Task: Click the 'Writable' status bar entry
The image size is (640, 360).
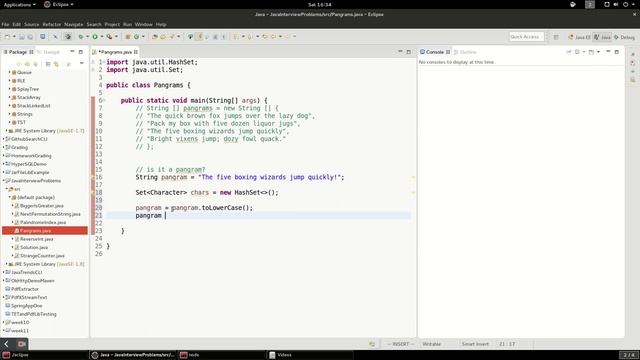Action: click(x=431, y=344)
